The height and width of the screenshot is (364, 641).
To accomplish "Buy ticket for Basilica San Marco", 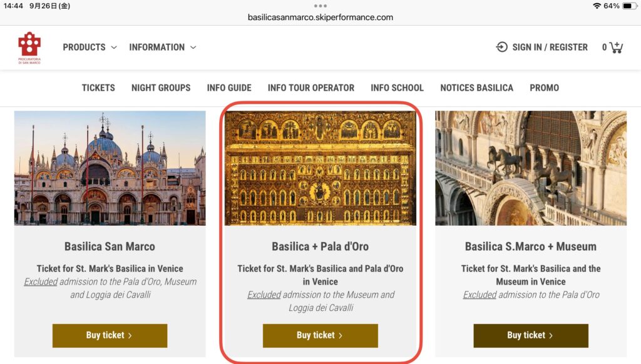I will coord(110,335).
